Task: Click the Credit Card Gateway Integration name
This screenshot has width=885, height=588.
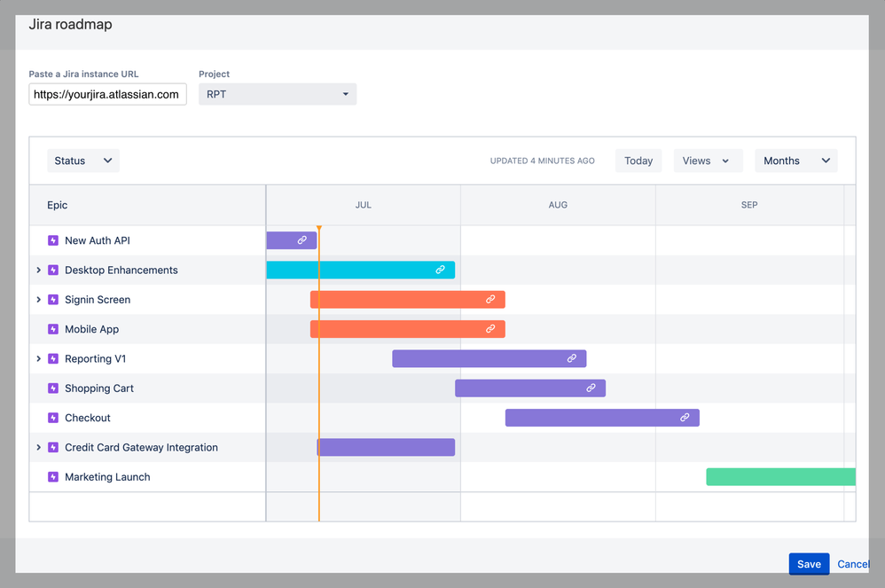Action: [141, 448]
